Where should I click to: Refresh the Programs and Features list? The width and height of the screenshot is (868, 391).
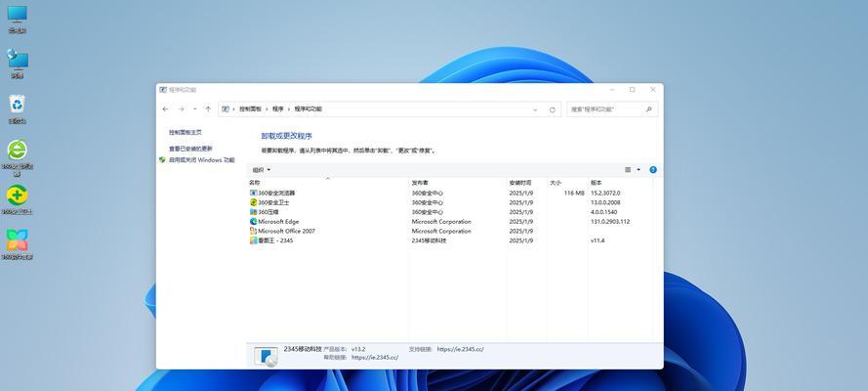tap(552, 109)
